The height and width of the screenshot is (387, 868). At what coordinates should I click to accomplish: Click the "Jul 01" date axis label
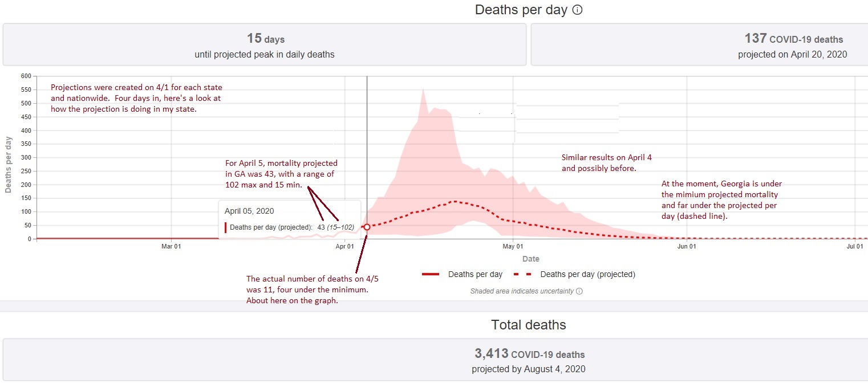tap(854, 246)
